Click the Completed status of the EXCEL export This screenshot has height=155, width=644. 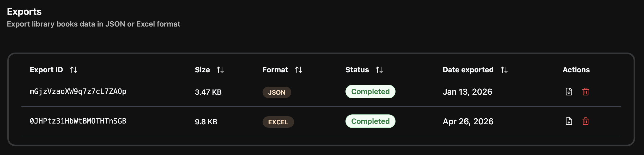pyautogui.click(x=370, y=121)
